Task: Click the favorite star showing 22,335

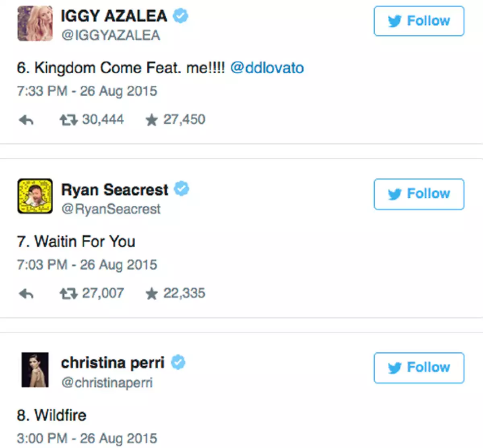Action: tap(152, 293)
